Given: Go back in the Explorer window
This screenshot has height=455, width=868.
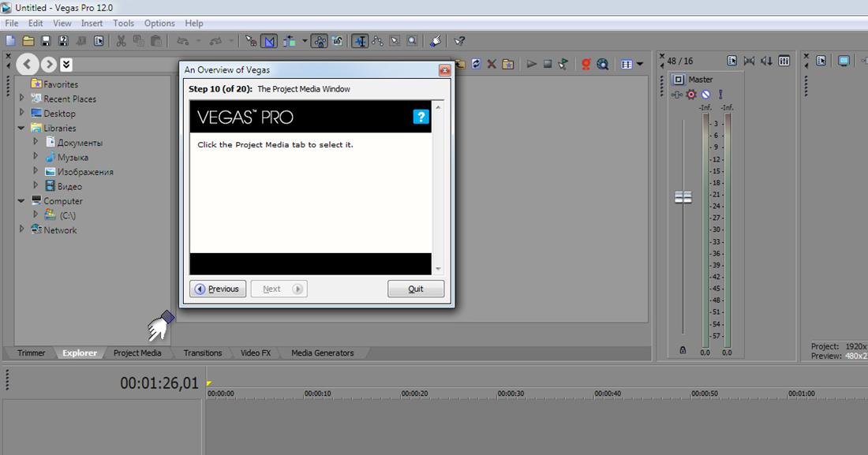Looking at the screenshot, I should [28, 65].
